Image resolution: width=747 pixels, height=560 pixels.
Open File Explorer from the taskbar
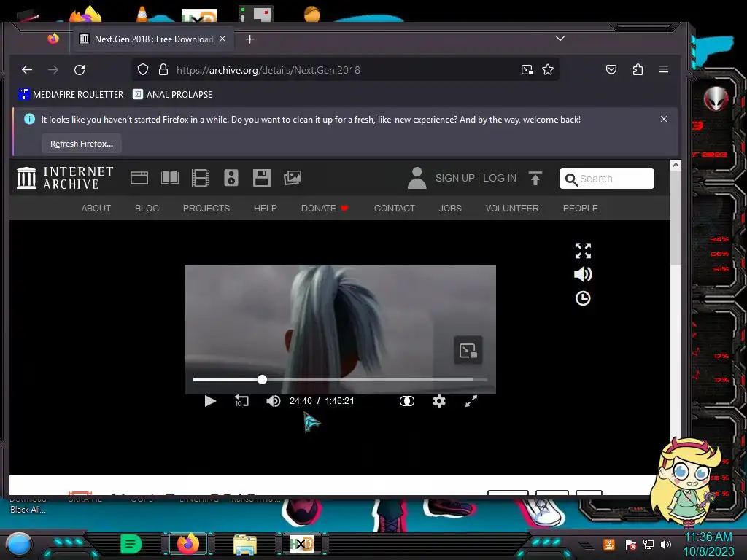(x=245, y=545)
